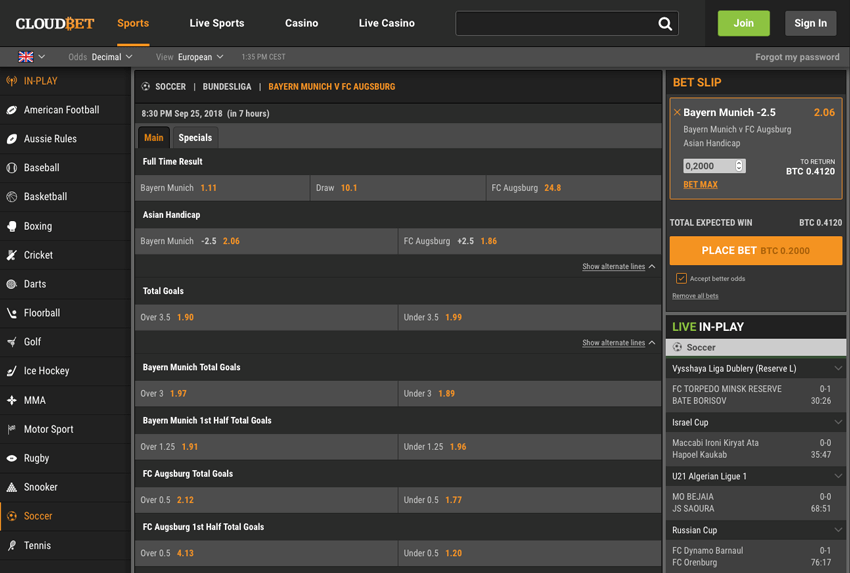Click Forgot my password link

(x=797, y=57)
